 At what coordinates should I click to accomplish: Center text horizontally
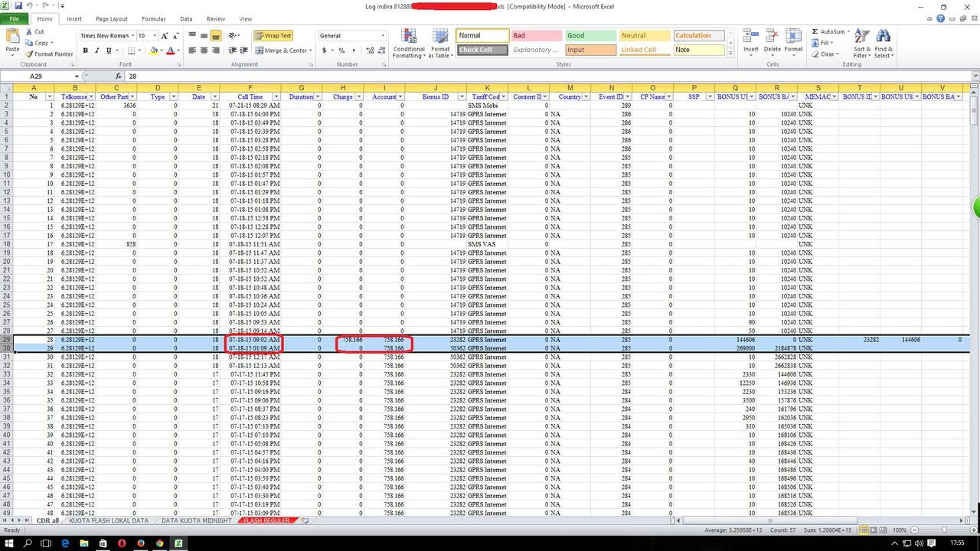coord(204,51)
